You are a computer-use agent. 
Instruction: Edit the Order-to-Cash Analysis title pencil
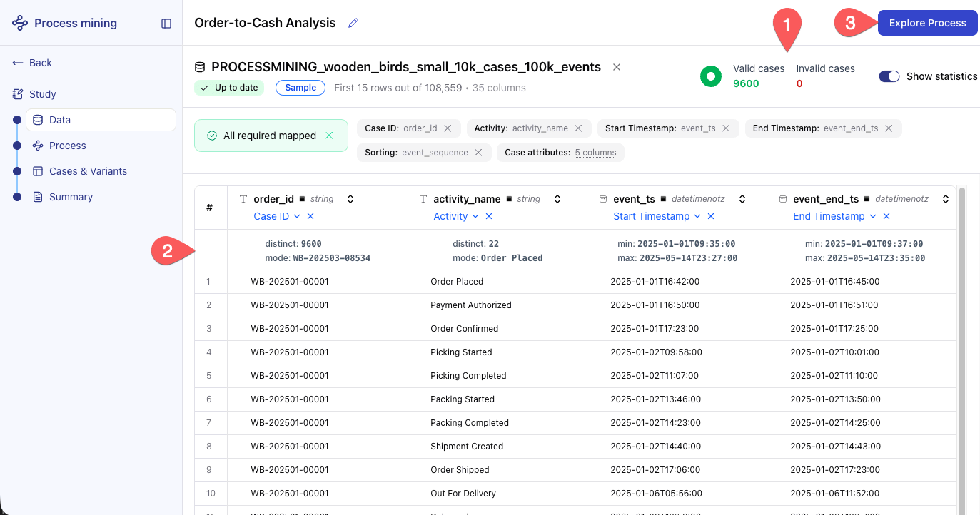point(353,23)
